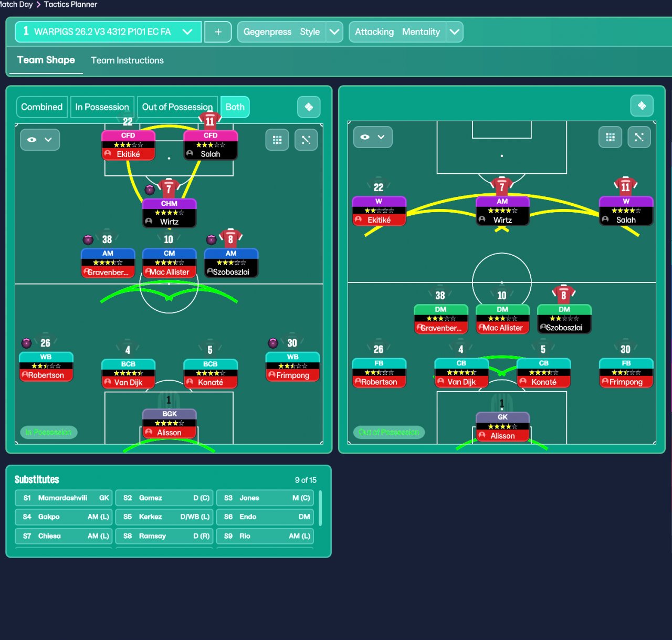The height and width of the screenshot is (640, 672).
Task: Click the diamond icon above the In Possession pitch
Action: coord(309,107)
